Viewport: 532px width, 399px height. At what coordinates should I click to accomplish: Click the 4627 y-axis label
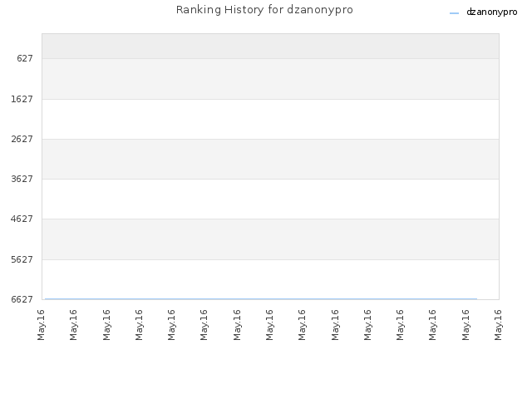22,219
